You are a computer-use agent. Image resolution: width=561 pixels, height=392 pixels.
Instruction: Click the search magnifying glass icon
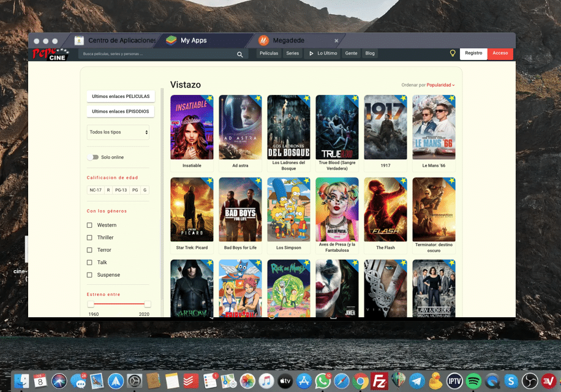click(239, 54)
